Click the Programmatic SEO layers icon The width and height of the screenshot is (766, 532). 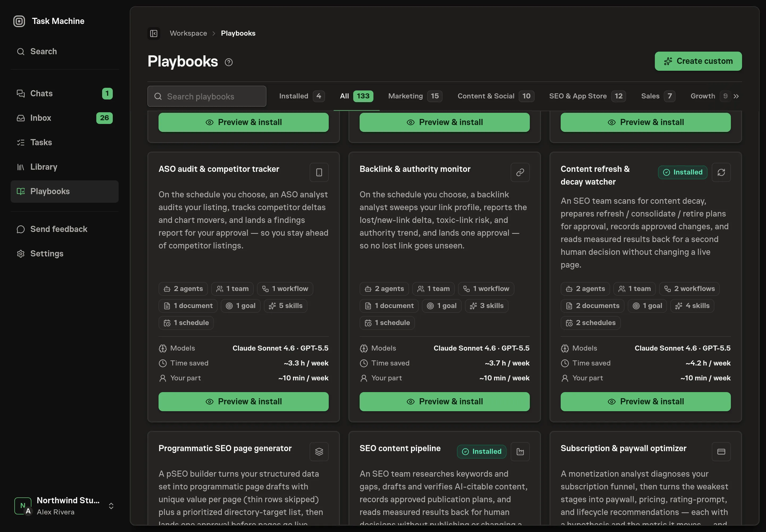(319, 452)
